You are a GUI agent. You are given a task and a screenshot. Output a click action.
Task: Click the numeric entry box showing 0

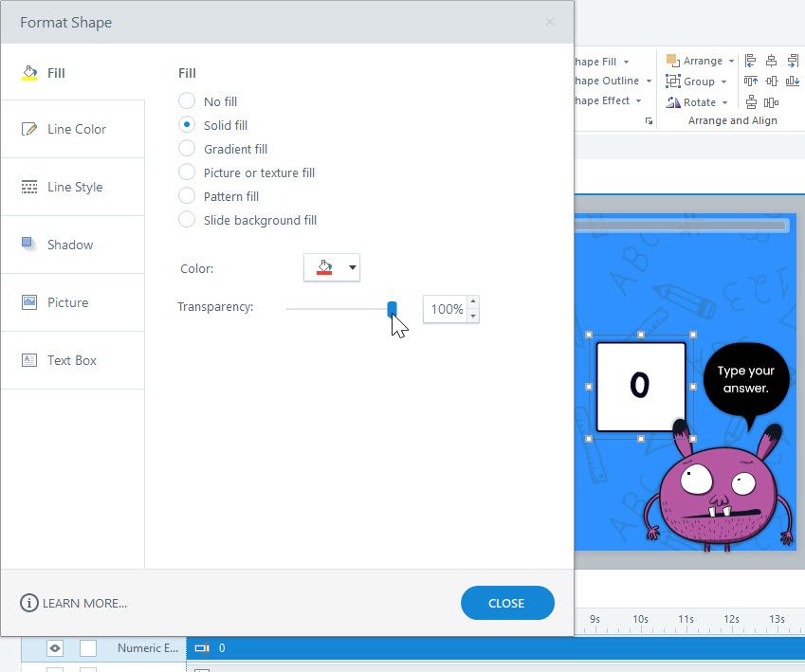(x=641, y=387)
